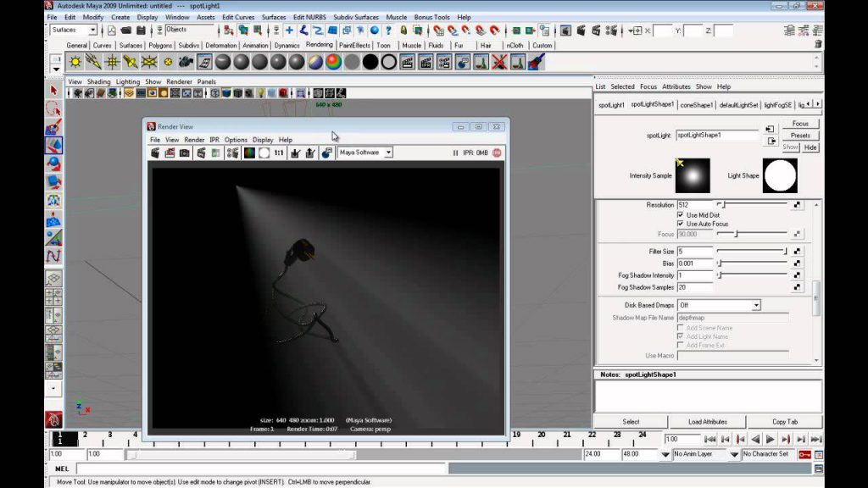868x488 pixels.
Task: Click Load Attributes button
Action: coord(708,422)
